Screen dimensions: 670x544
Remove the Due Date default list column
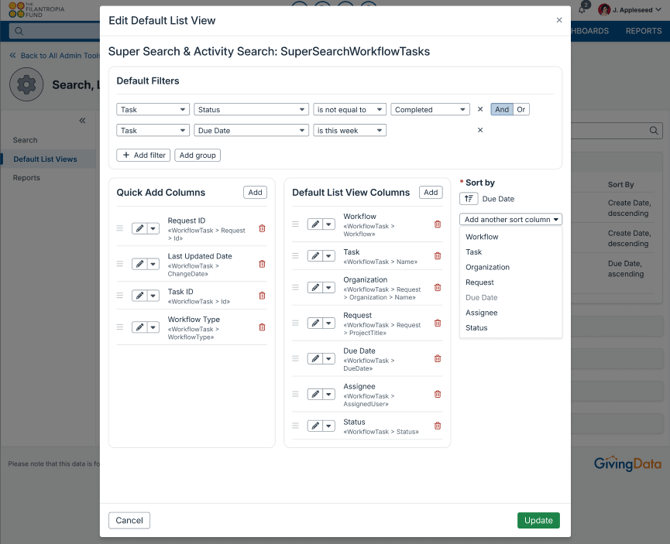click(x=438, y=359)
